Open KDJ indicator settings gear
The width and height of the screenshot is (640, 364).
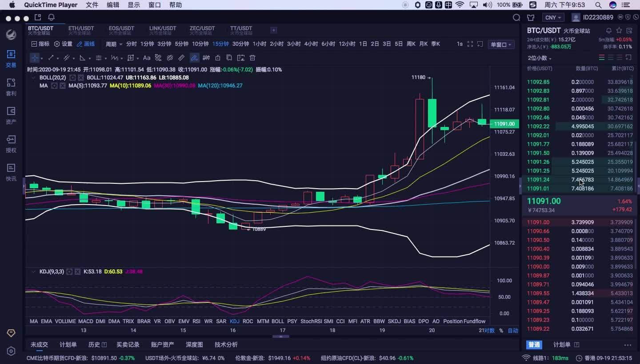pyautogui.click(x=69, y=271)
